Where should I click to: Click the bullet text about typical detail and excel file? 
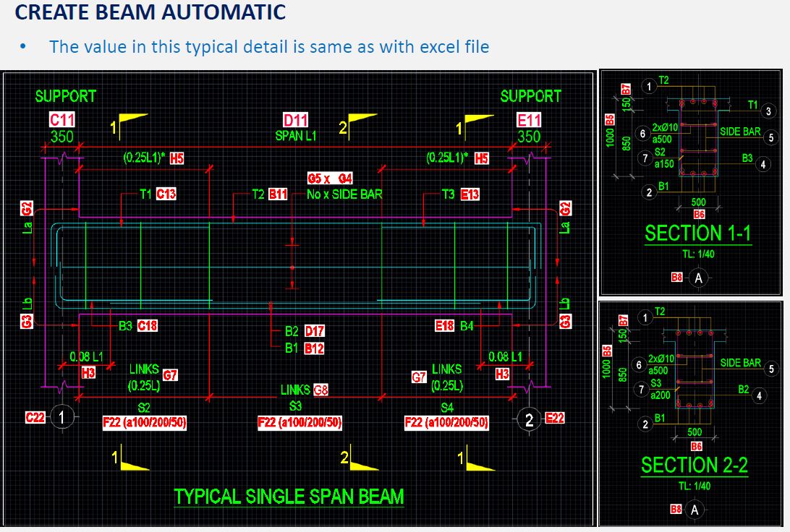(x=269, y=47)
